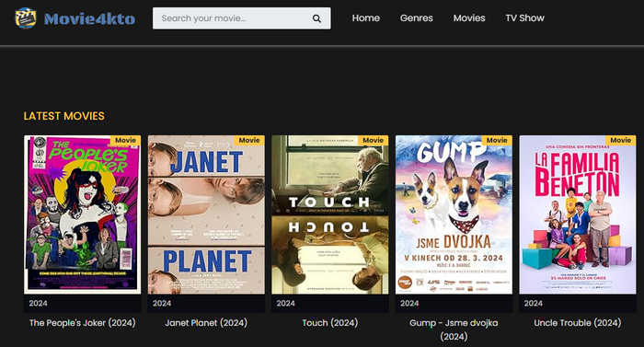Click the Janet Planet (2024) title link
Viewport: 644px width, 347px height.
(x=206, y=323)
